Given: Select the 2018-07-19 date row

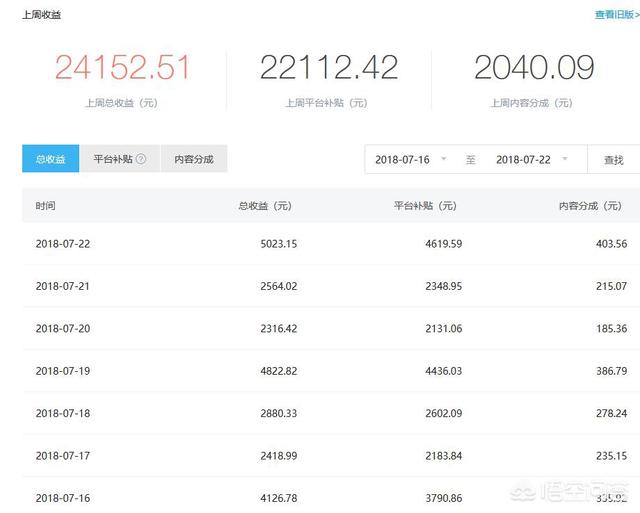Looking at the screenshot, I should 331,371.
